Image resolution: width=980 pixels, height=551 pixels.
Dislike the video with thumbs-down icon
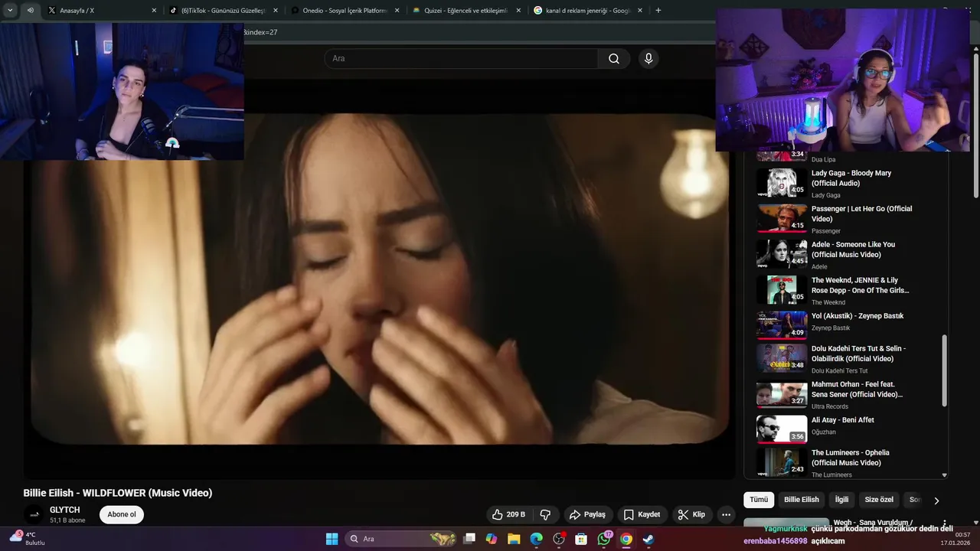coord(546,514)
